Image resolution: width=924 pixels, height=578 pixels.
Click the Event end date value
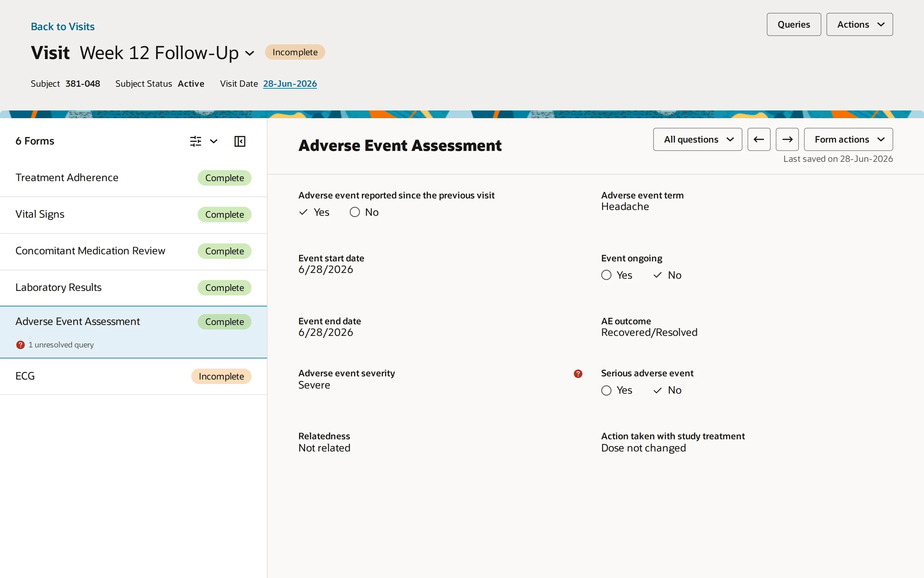pyautogui.click(x=326, y=333)
